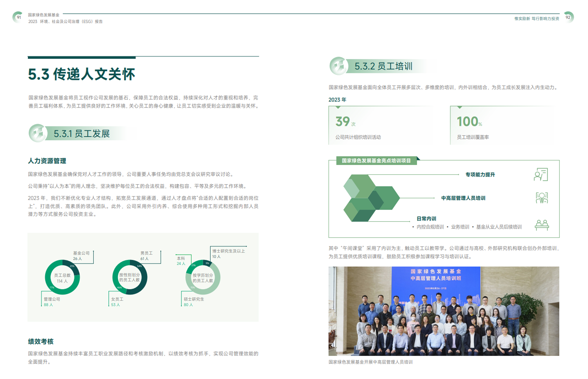
Task: Click the dark green header bar above 5.3 title
Action: click(x=82, y=58)
